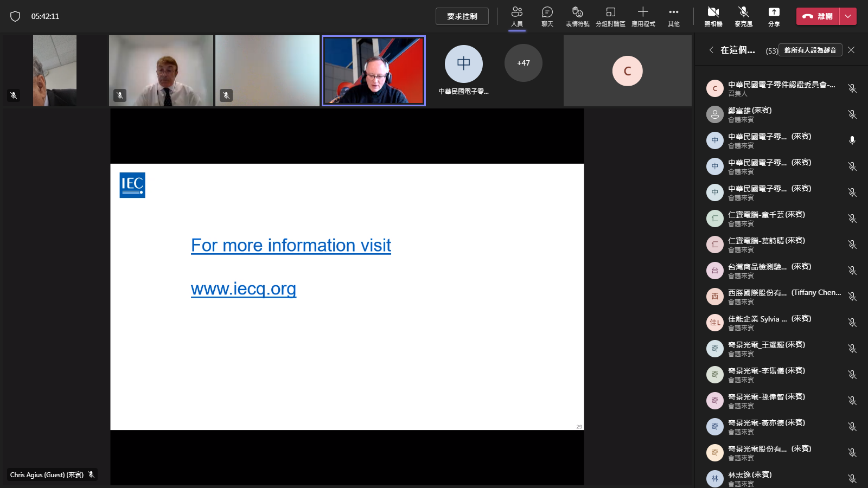Click mic icon beside 鄭富雄 (來賓)
Viewport: 868px width, 488px height.
click(x=852, y=114)
